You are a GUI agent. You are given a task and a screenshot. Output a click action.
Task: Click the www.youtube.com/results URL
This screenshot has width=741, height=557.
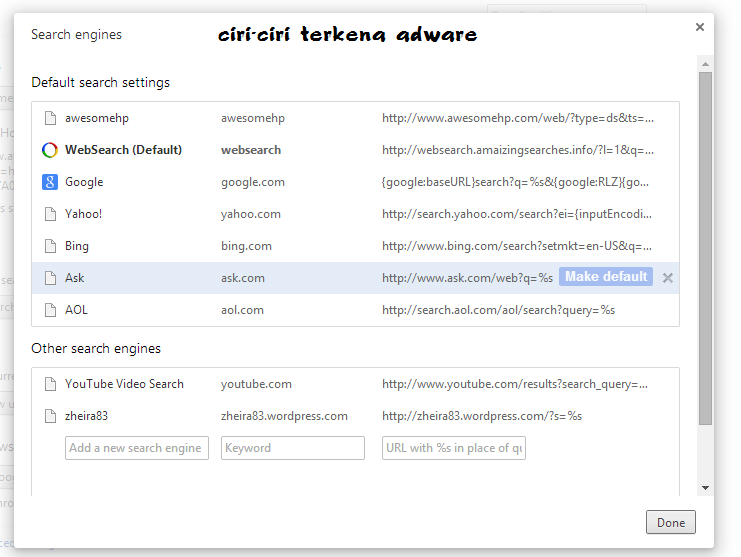(x=515, y=384)
